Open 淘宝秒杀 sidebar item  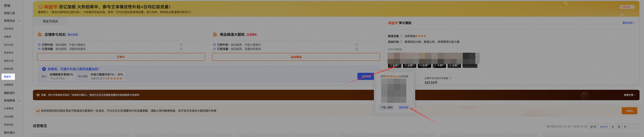click(x=9, y=53)
